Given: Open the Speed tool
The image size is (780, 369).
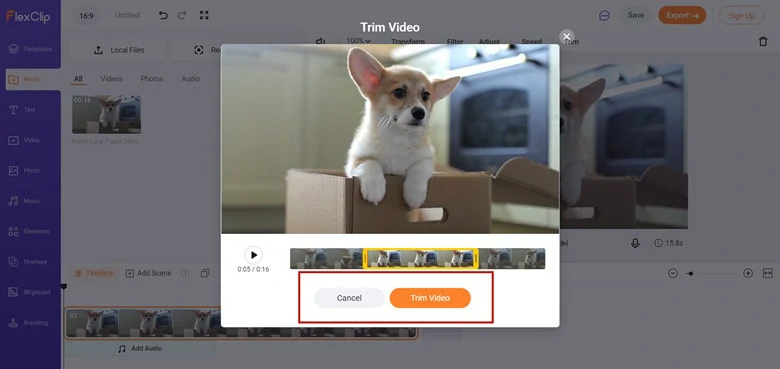Looking at the screenshot, I should [531, 42].
